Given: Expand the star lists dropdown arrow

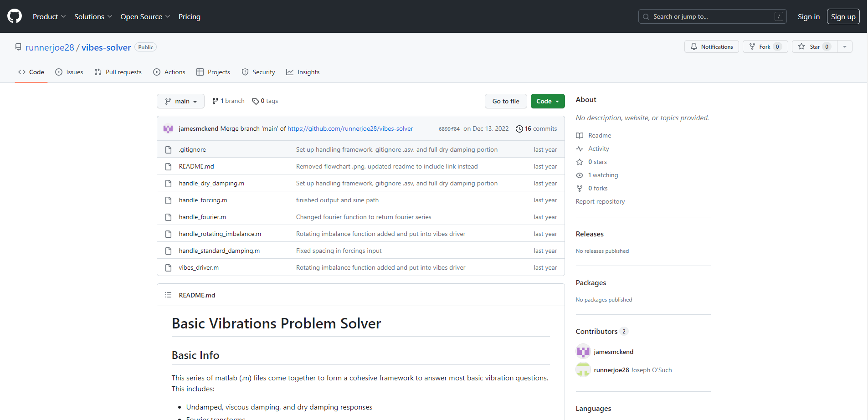Looking at the screenshot, I should 845,46.
